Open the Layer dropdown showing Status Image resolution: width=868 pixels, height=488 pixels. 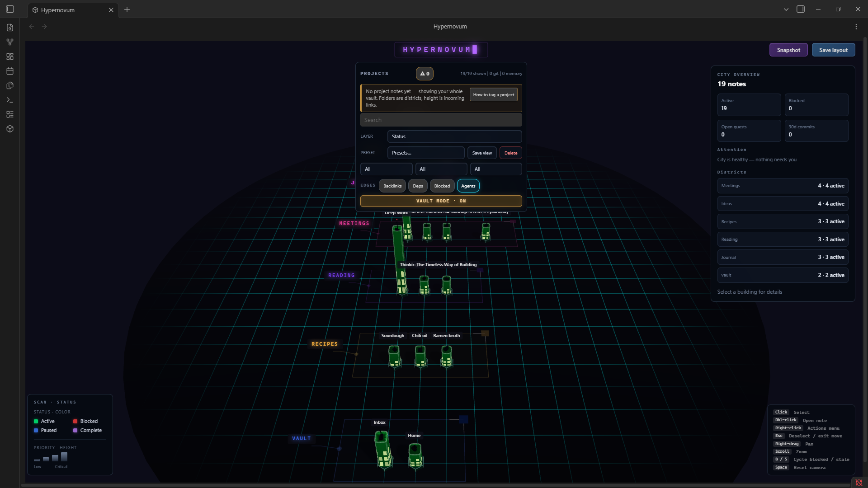[x=455, y=136]
